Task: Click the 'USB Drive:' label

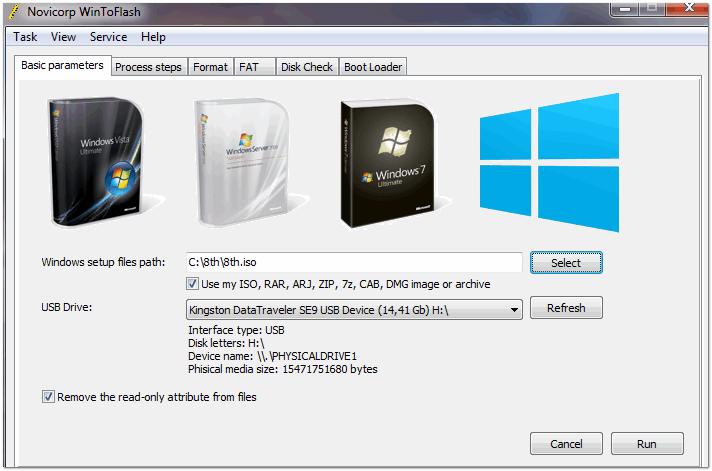Action: click(x=67, y=307)
